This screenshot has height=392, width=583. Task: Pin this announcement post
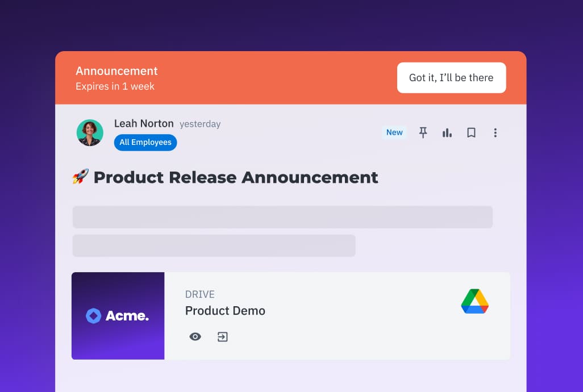[x=423, y=132]
